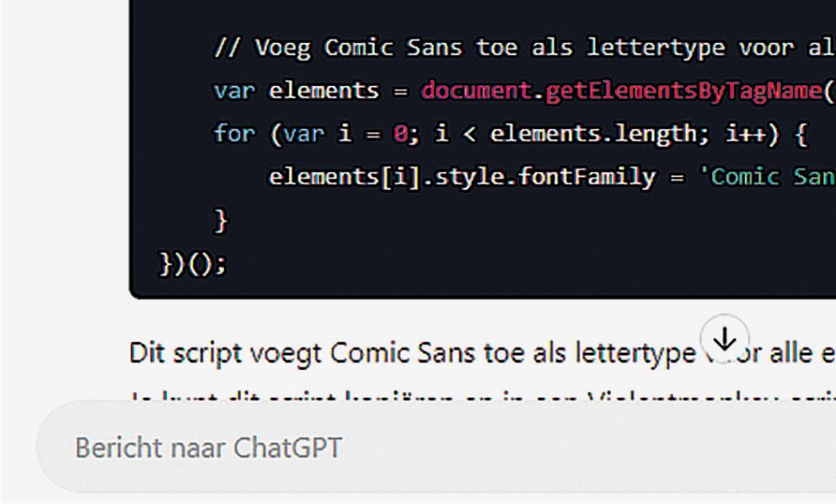This screenshot has height=504, width=836.
Task: Click the '})();' closing line
Action: 192,264
